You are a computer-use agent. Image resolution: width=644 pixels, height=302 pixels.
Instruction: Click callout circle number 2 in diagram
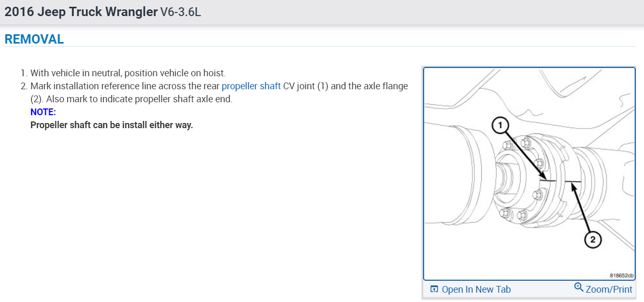tap(593, 239)
